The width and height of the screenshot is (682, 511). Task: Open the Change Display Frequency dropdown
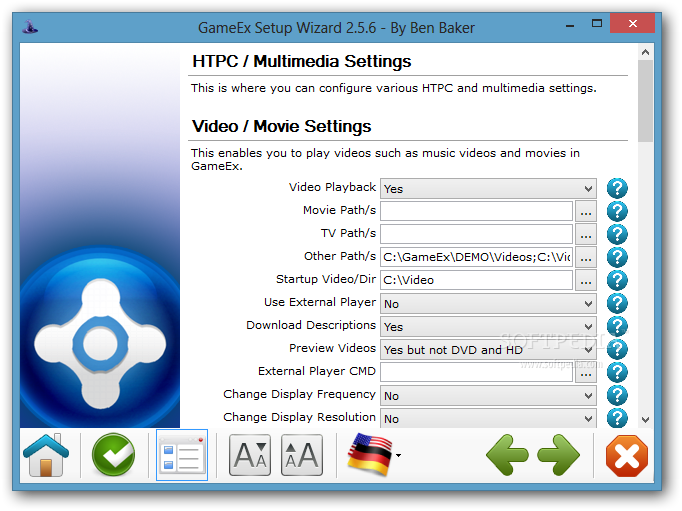pyautogui.click(x=488, y=396)
